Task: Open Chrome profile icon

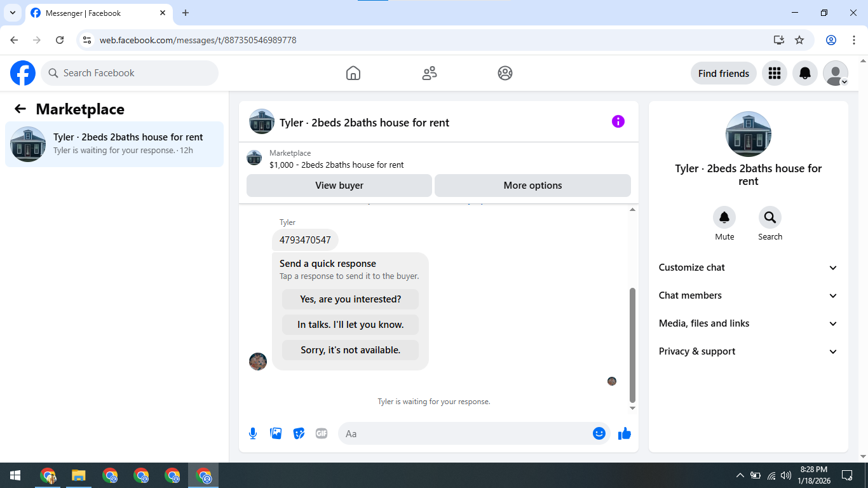Action: pyautogui.click(x=831, y=40)
